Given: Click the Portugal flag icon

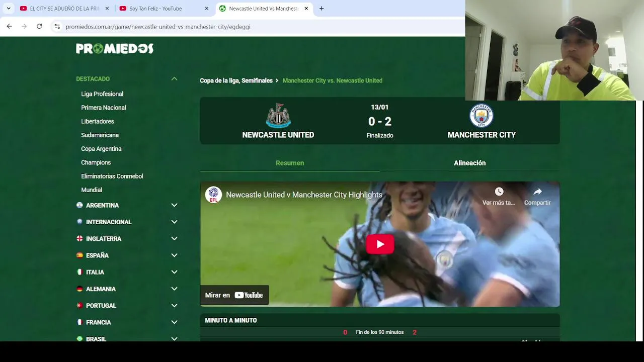Looking at the screenshot, I should tap(79, 306).
